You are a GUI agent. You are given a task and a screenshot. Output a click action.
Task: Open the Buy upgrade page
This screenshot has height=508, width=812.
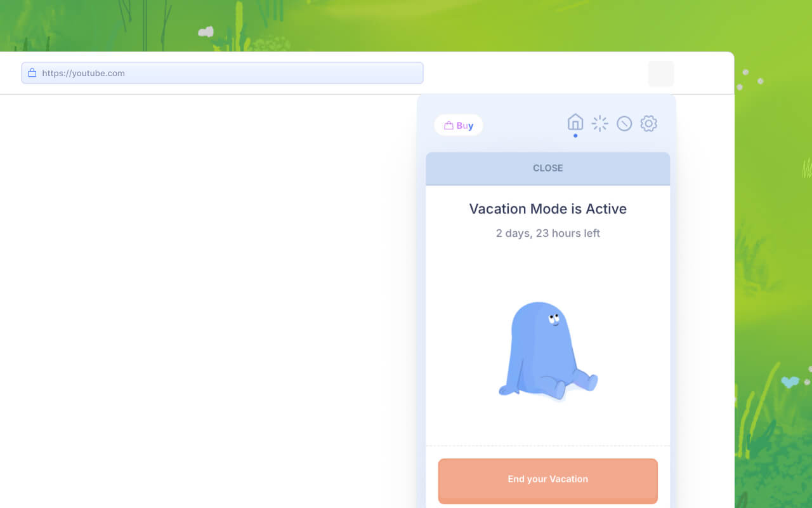coord(458,125)
